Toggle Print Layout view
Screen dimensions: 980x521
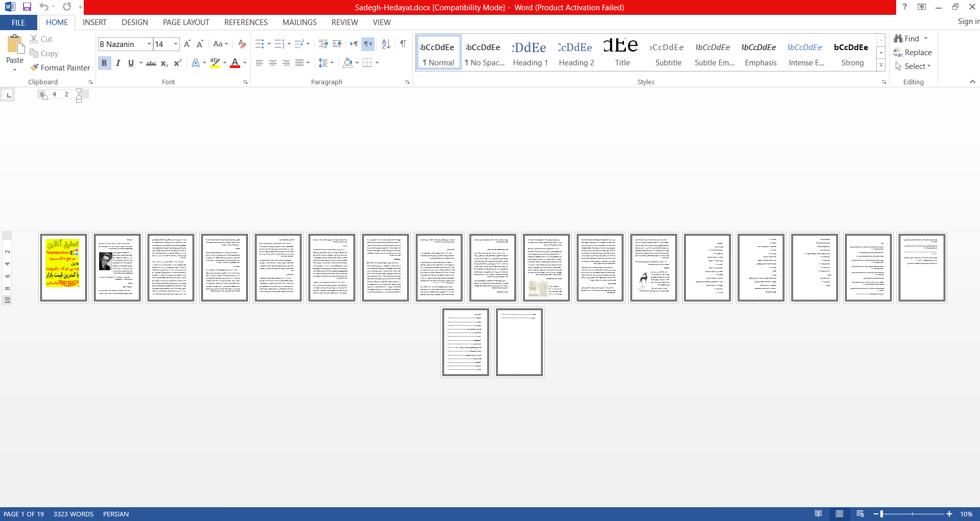[839, 514]
